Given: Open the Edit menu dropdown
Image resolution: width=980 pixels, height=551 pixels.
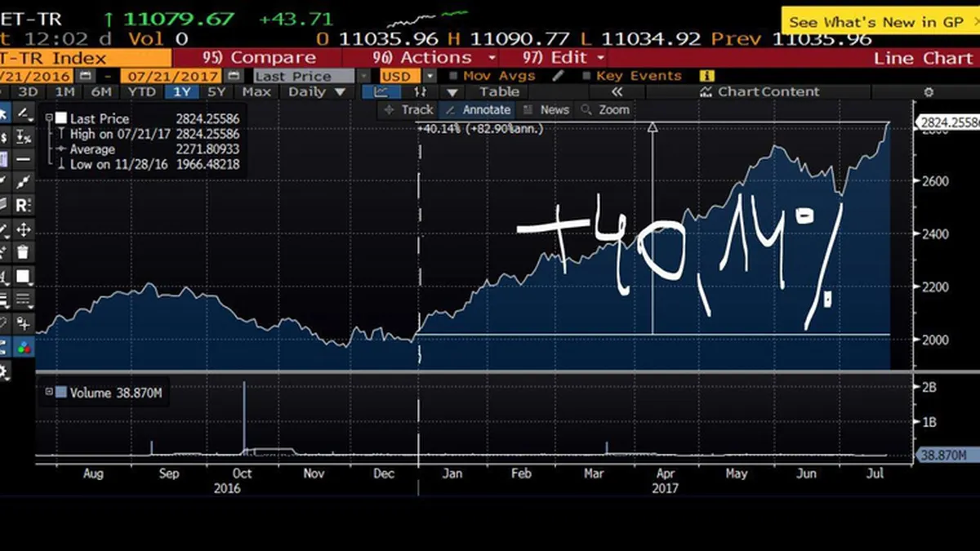Looking at the screenshot, I should pos(563,58).
